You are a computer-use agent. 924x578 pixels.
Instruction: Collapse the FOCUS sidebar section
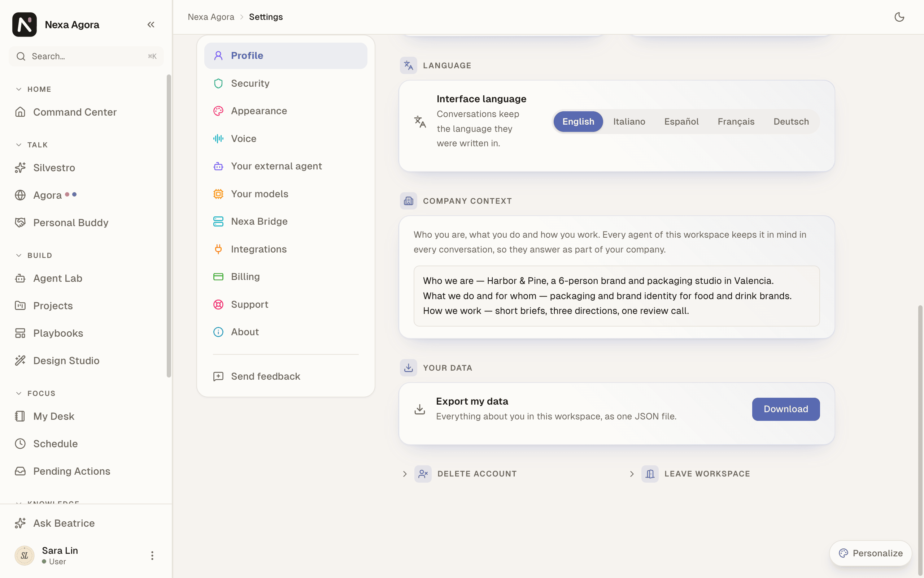pos(36,393)
